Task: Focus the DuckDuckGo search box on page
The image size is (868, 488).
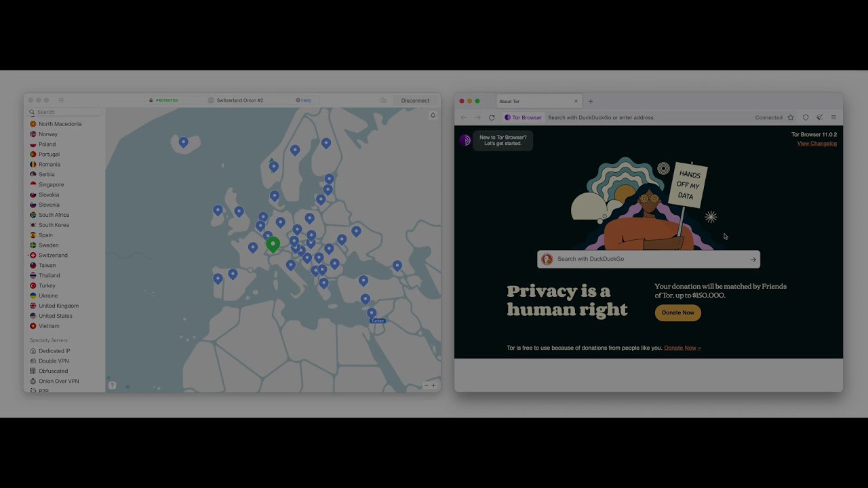Action: tap(648, 259)
